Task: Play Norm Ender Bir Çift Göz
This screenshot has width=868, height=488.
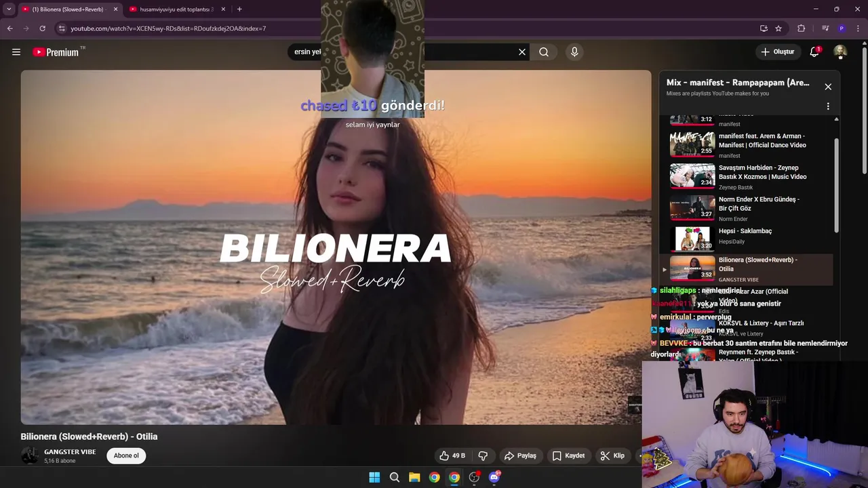Action: pos(748,208)
